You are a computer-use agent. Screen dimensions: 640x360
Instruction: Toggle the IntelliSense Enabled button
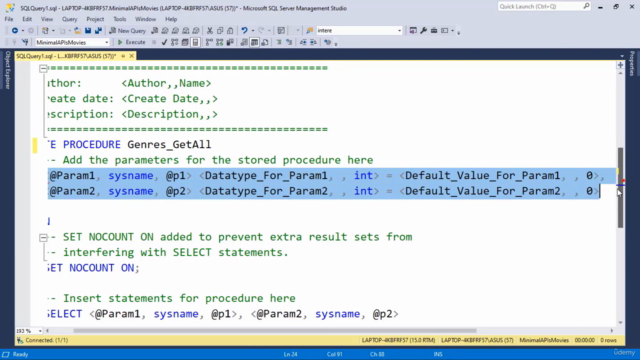pos(196,42)
